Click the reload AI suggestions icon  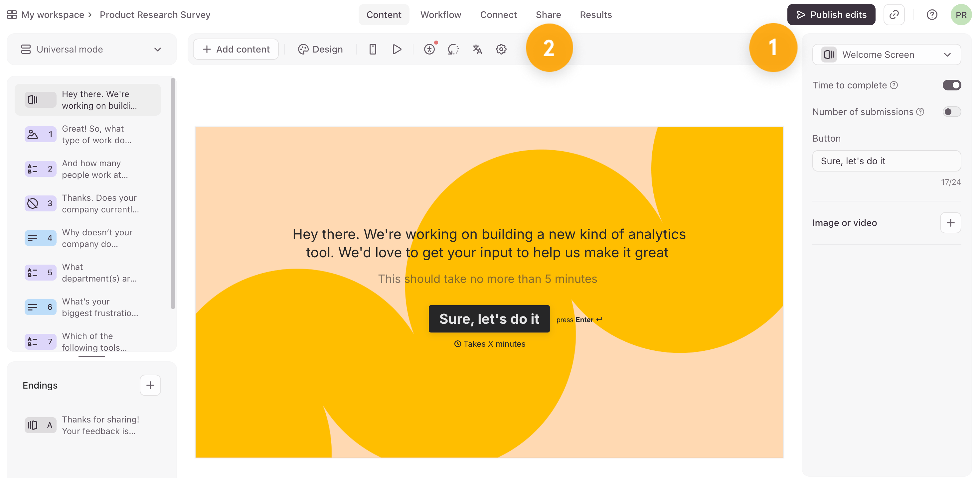click(x=453, y=50)
